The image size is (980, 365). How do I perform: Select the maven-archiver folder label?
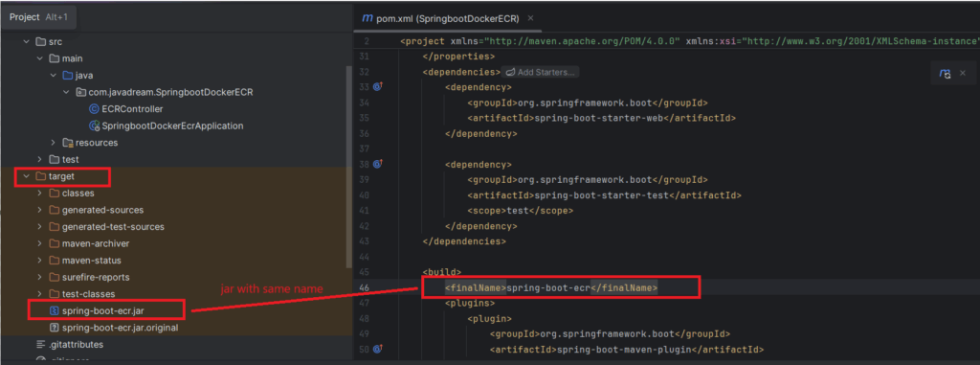96,243
